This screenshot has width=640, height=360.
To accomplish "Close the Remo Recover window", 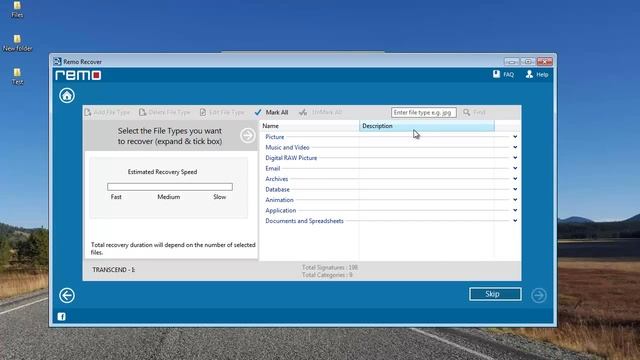I will pos(544,62).
